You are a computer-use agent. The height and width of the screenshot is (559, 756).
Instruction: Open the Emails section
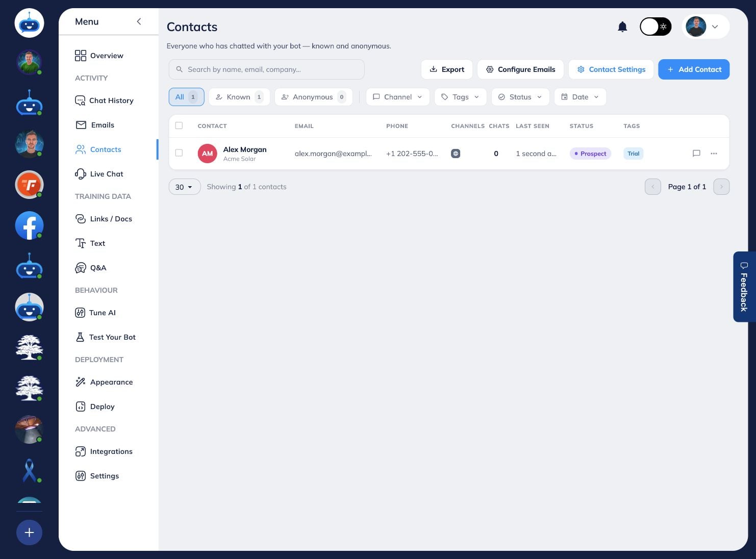(x=95, y=125)
